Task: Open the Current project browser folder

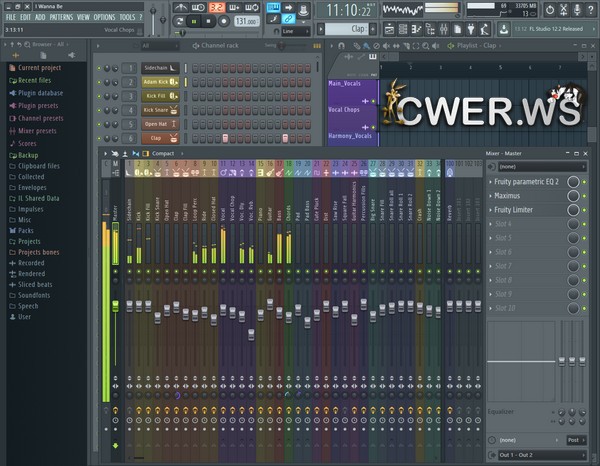Action: click(x=40, y=67)
